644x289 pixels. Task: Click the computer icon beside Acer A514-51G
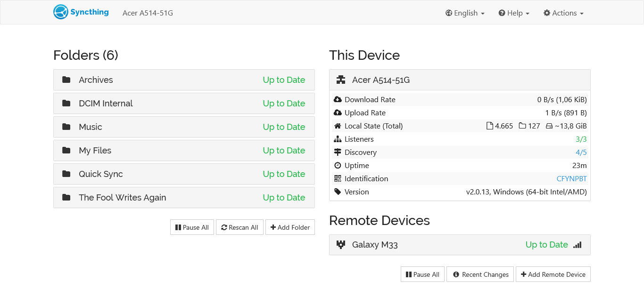pos(340,79)
